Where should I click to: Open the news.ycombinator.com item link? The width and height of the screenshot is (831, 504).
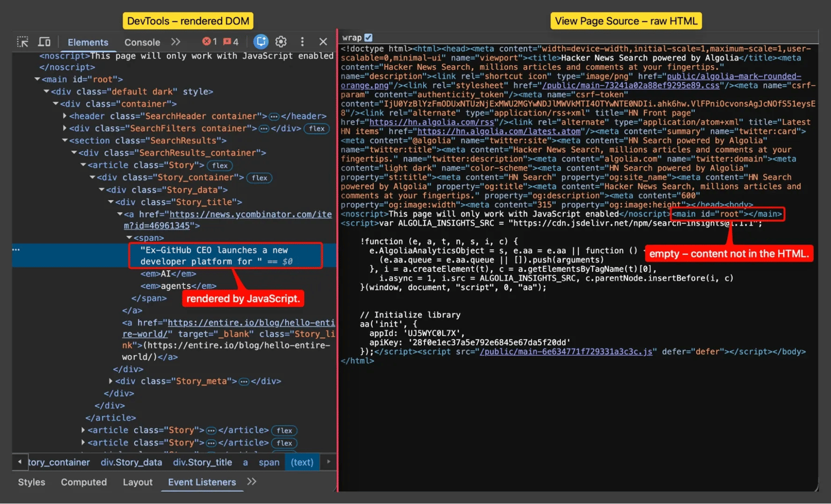click(x=228, y=220)
